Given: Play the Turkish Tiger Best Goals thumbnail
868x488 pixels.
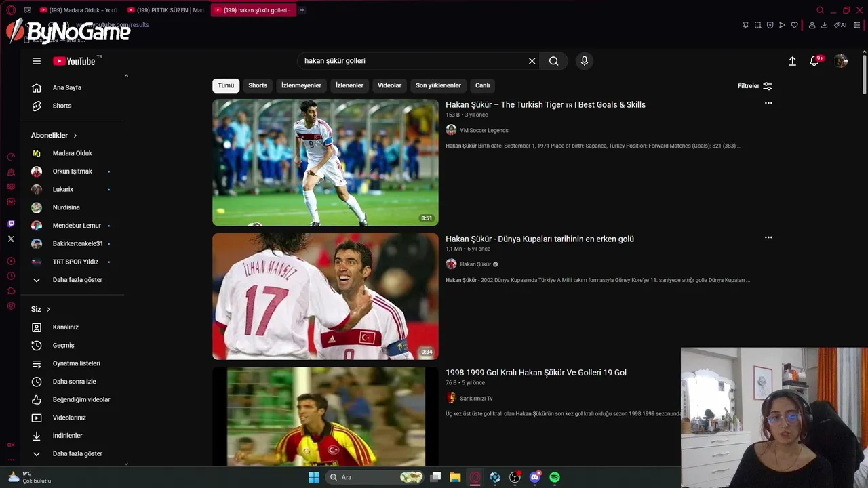Looking at the screenshot, I should 325,163.
